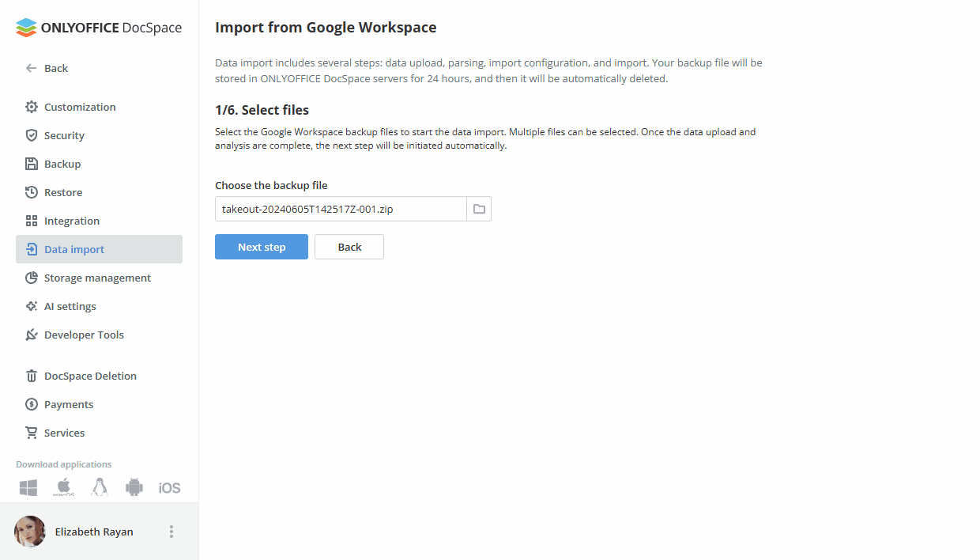The image size is (980, 560).
Task: Click the Back arrow at the top of sidebar
Action: (x=29, y=68)
